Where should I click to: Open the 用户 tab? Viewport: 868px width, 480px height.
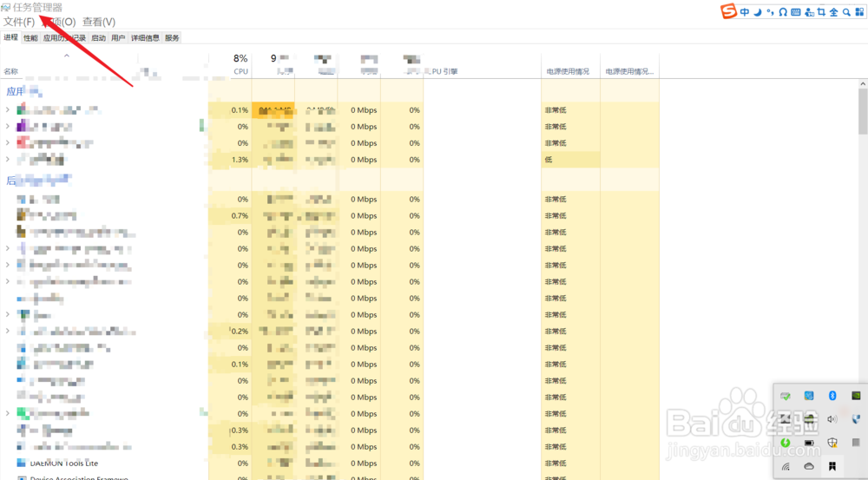(118, 37)
